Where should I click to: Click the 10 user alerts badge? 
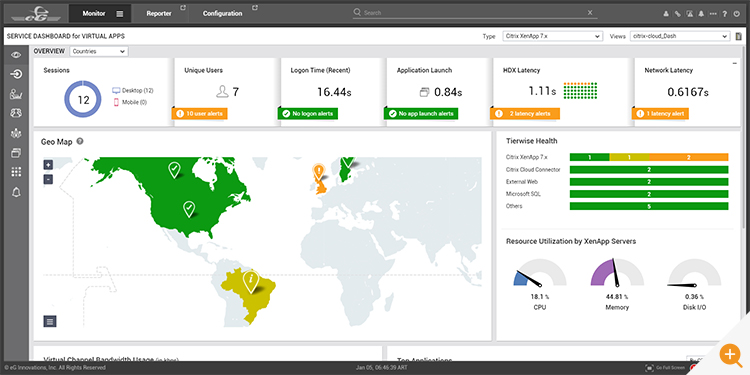tap(199, 114)
